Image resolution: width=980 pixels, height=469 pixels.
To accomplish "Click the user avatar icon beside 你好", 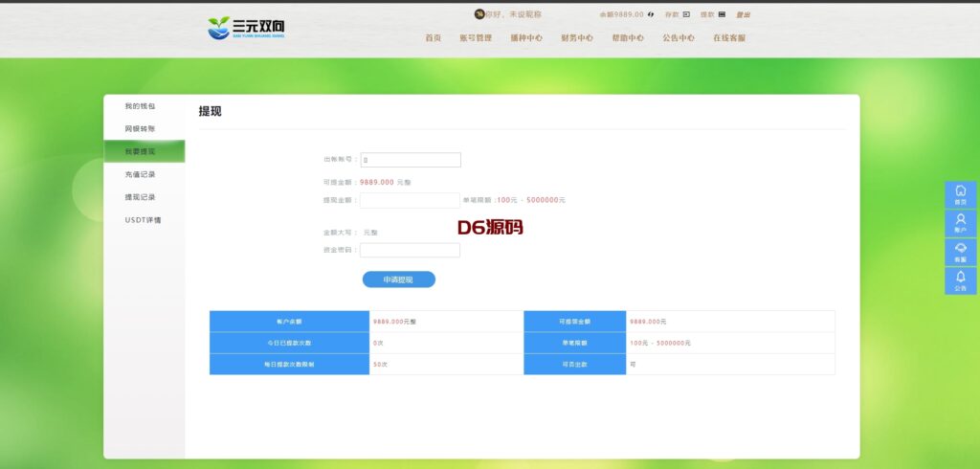I will coord(479,14).
